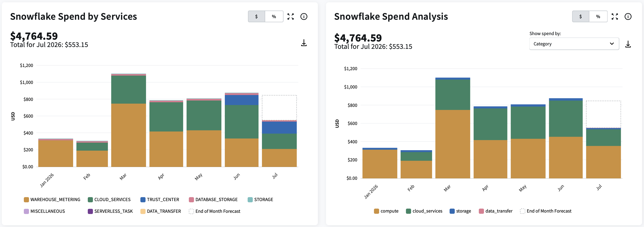Image resolution: width=644 pixels, height=227 pixels.
Task: Click the Snowflake Spend by Services title
Action: (x=74, y=17)
